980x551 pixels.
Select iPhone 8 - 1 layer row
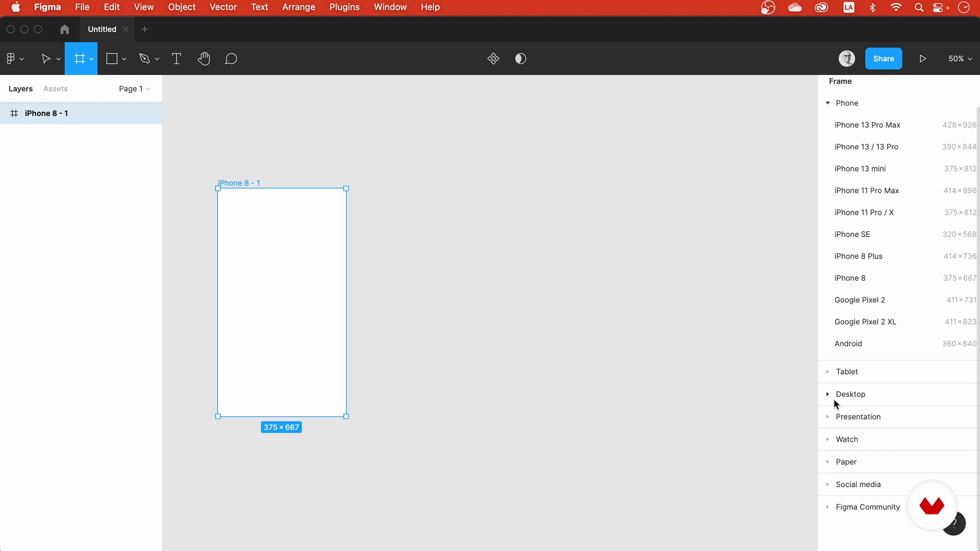pos(81,113)
